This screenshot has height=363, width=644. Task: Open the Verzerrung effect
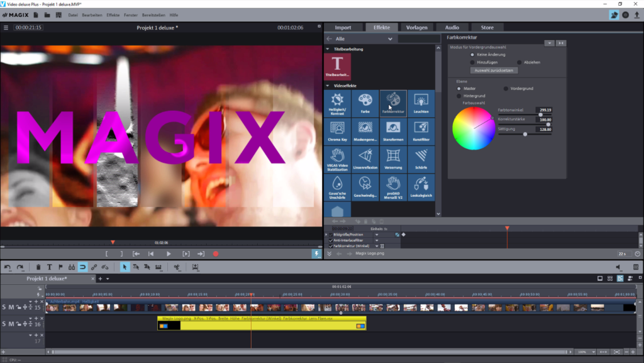[393, 159]
